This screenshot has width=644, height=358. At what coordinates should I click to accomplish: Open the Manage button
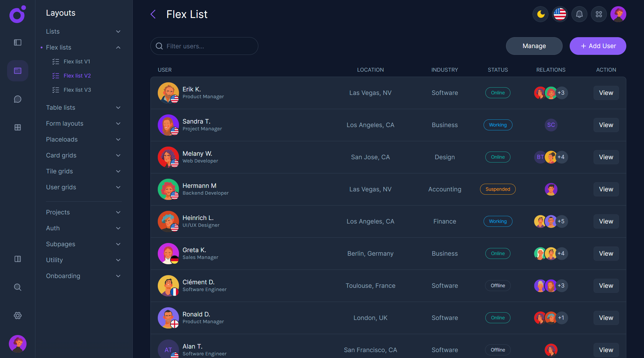(534, 46)
